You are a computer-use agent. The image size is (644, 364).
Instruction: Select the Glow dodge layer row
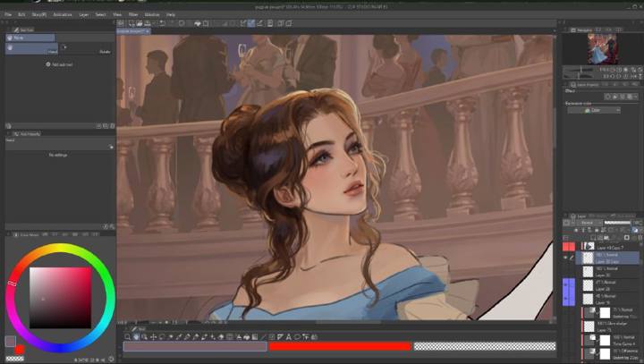click(609, 326)
